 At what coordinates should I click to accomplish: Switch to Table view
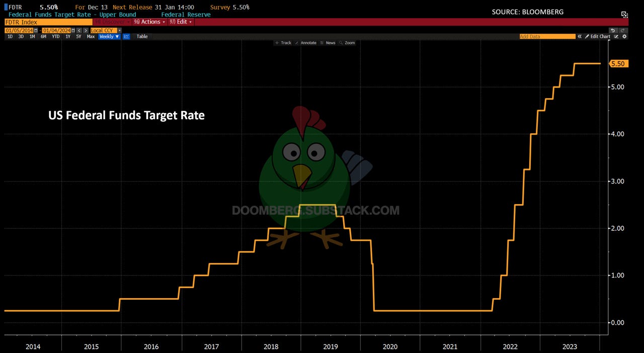click(142, 37)
